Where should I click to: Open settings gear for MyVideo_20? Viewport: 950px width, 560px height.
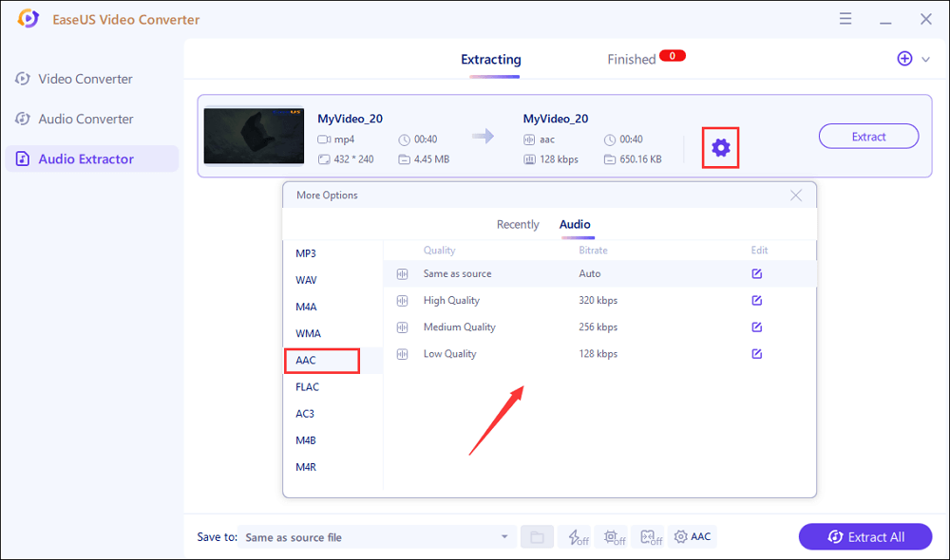(721, 147)
